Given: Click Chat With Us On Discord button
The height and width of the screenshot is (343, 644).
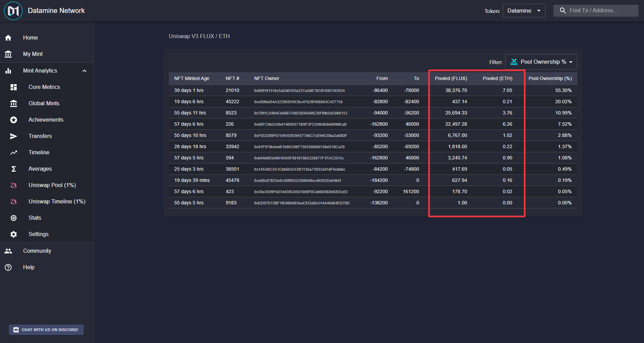Looking at the screenshot, I should [46, 330].
